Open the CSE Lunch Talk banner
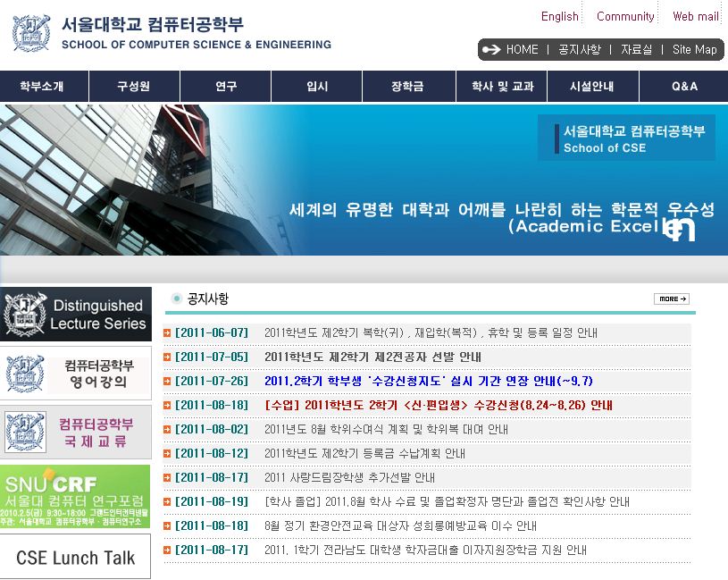Screen dimensions: 728x580 (76, 558)
